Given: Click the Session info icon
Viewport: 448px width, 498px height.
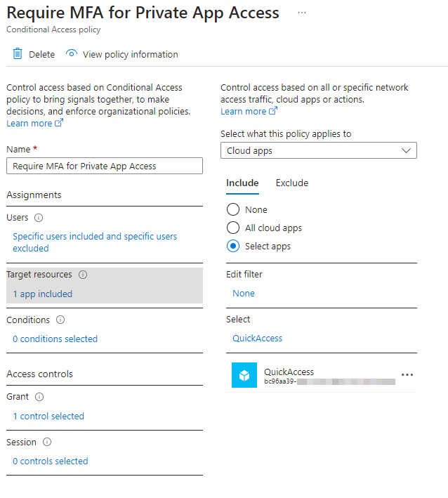Looking at the screenshot, I should coord(47,443).
